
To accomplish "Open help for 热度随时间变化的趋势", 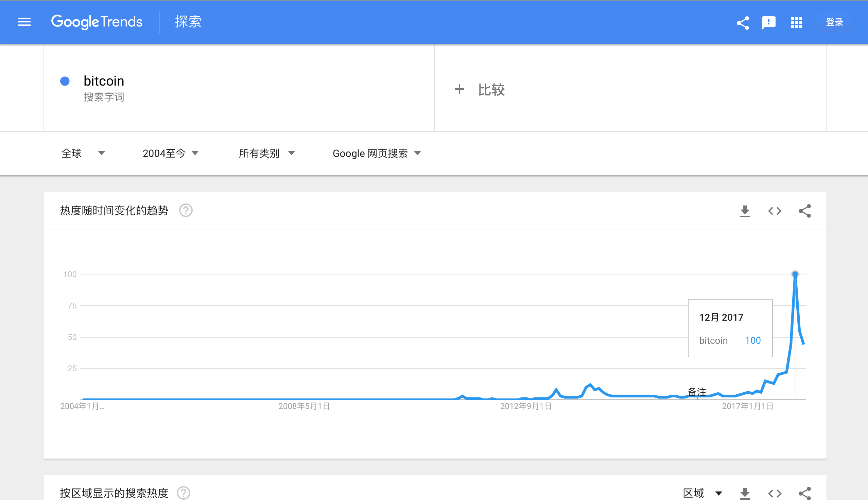I will coord(186,211).
